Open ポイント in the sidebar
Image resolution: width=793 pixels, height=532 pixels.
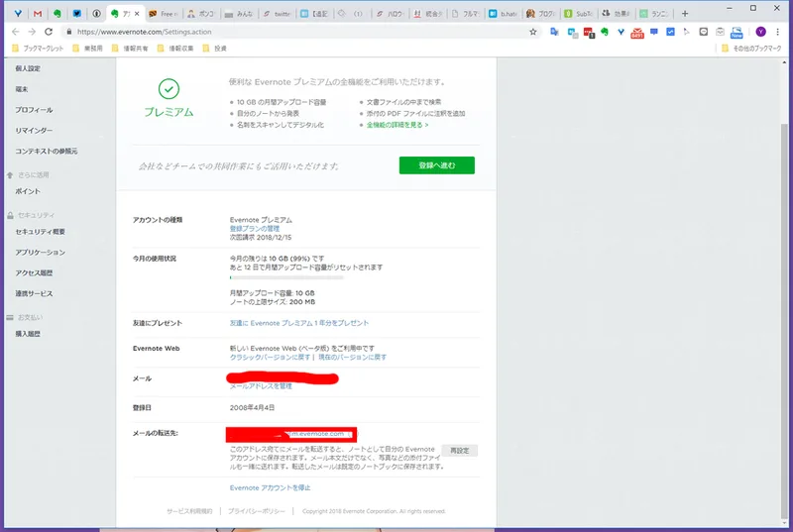(x=28, y=191)
